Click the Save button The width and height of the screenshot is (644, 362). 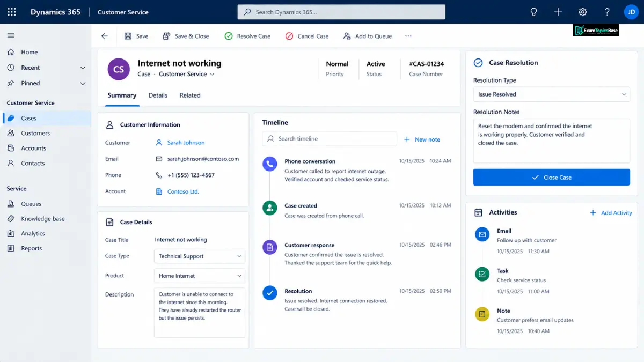(x=136, y=36)
